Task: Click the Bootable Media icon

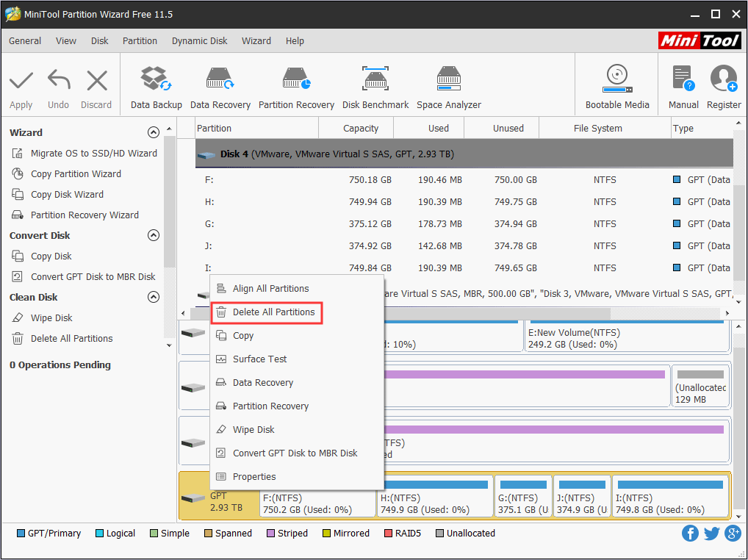Action: tap(616, 79)
